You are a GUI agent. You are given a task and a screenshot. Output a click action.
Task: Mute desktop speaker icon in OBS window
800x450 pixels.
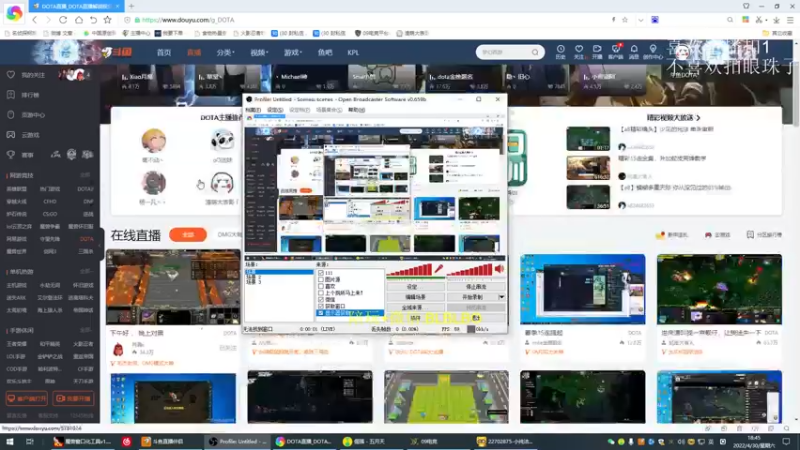[499, 269]
